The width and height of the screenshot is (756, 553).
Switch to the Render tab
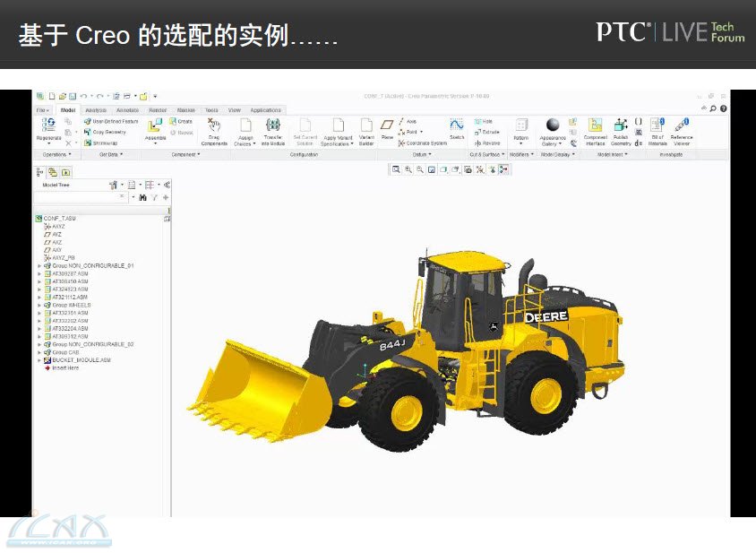pos(157,110)
